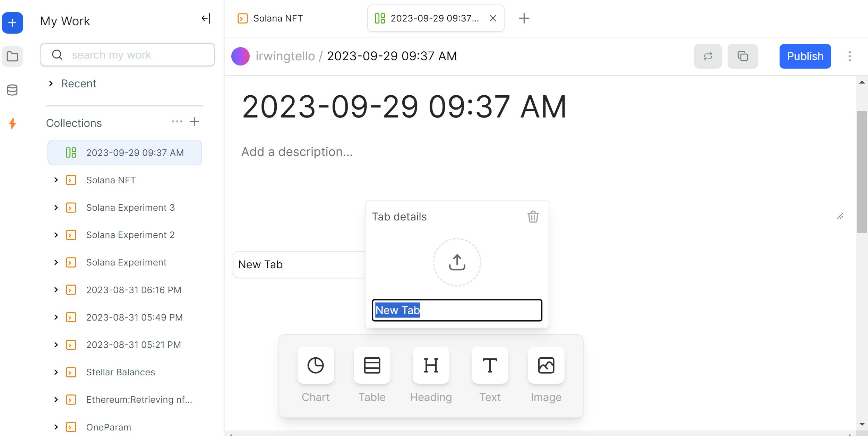Publish the current document

pos(805,56)
